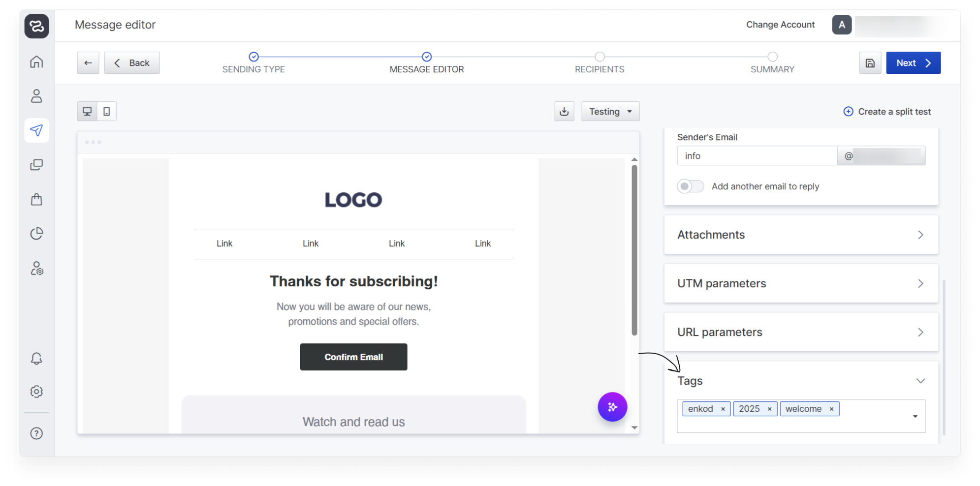The image size is (980, 486).
Task: Click the purple AI assistant sparkle button
Action: (612, 407)
